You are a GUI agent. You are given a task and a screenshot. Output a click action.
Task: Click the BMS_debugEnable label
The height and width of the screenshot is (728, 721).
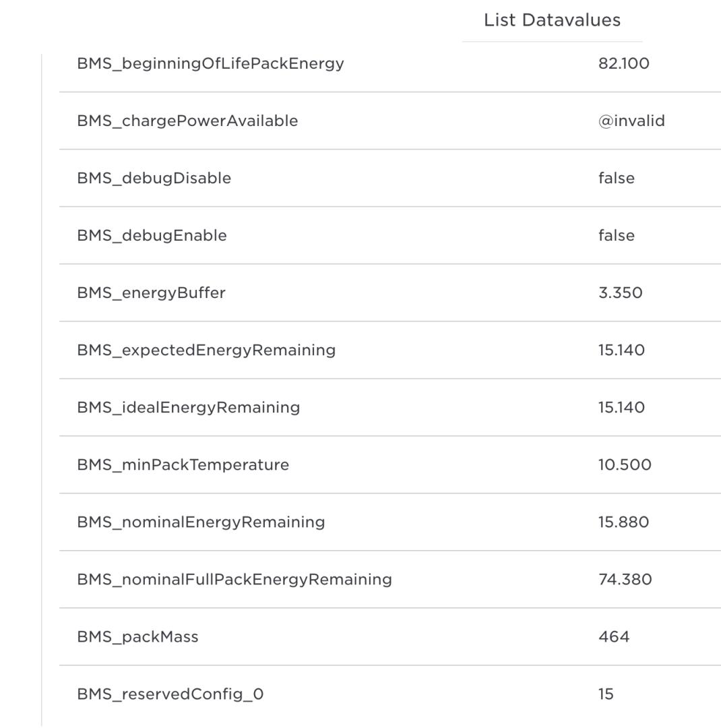point(152,235)
